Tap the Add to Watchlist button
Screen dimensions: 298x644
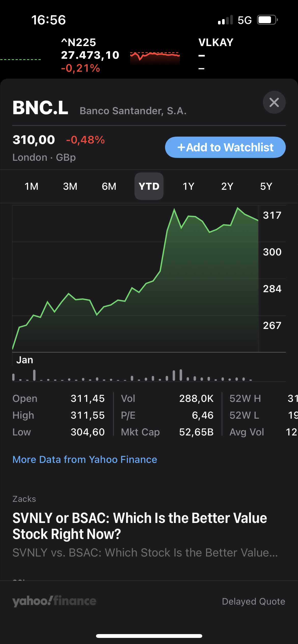coord(225,147)
